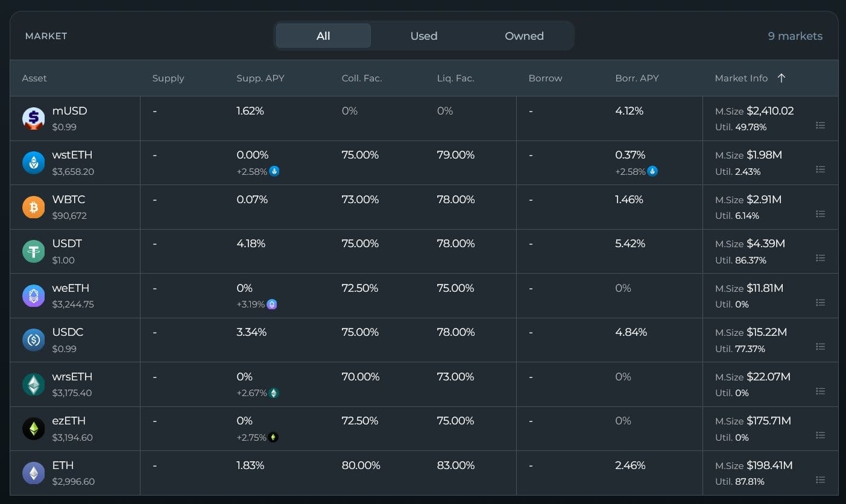Click reward icon beside wstETH +2.58% supply APY
Screen dimensions: 846x504
point(274,171)
